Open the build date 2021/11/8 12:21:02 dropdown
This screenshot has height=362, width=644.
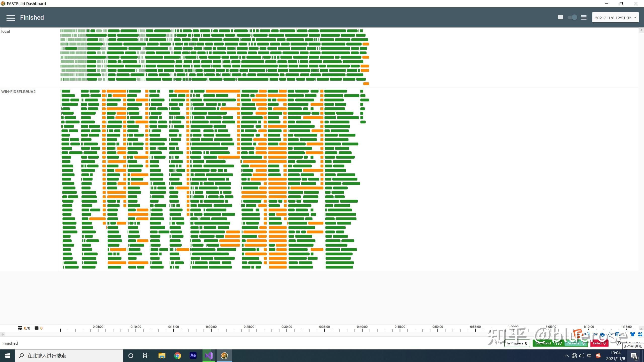coord(613,18)
